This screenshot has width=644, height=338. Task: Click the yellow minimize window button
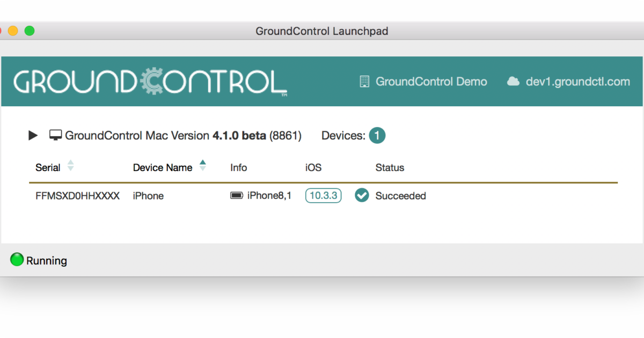pyautogui.click(x=13, y=31)
